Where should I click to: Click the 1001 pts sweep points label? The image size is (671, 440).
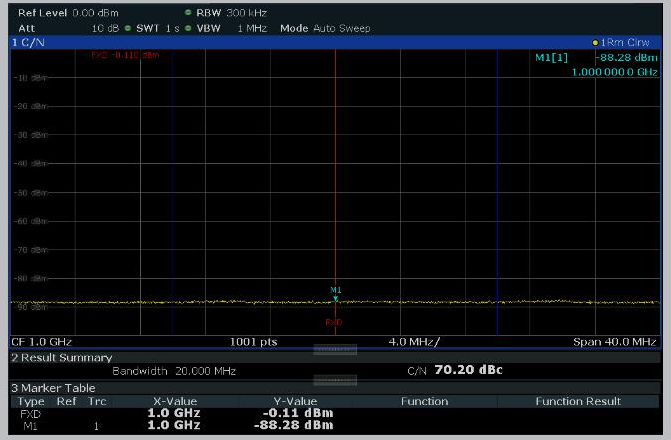tap(253, 342)
